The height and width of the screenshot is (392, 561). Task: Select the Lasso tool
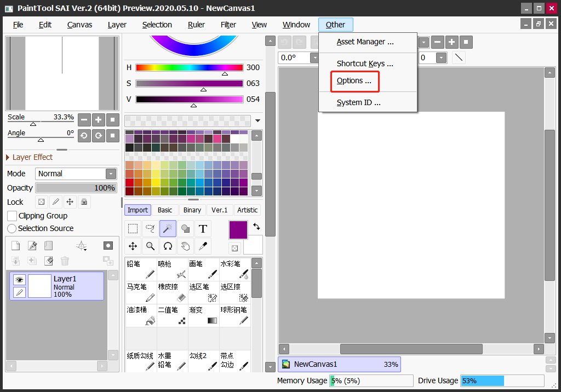[x=150, y=228]
